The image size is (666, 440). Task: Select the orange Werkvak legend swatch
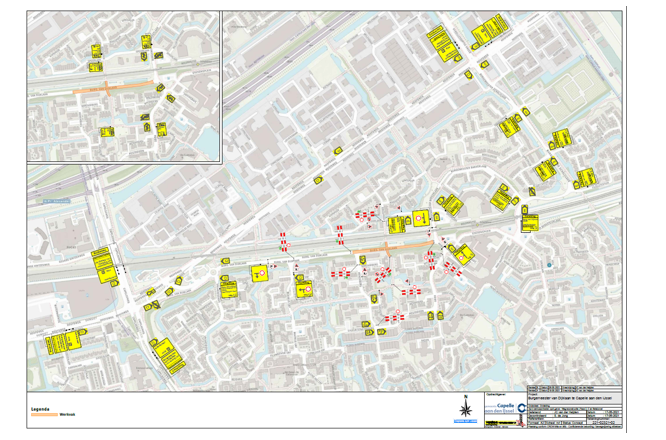click(x=42, y=414)
